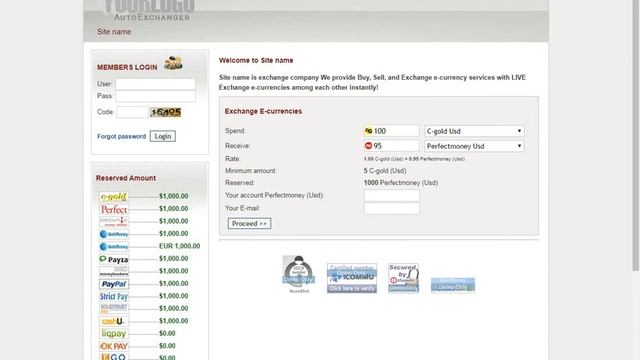This screenshot has height=360, width=640.
Task: Click the Receive amount field showing 95
Action: click(x=391, y=146)
